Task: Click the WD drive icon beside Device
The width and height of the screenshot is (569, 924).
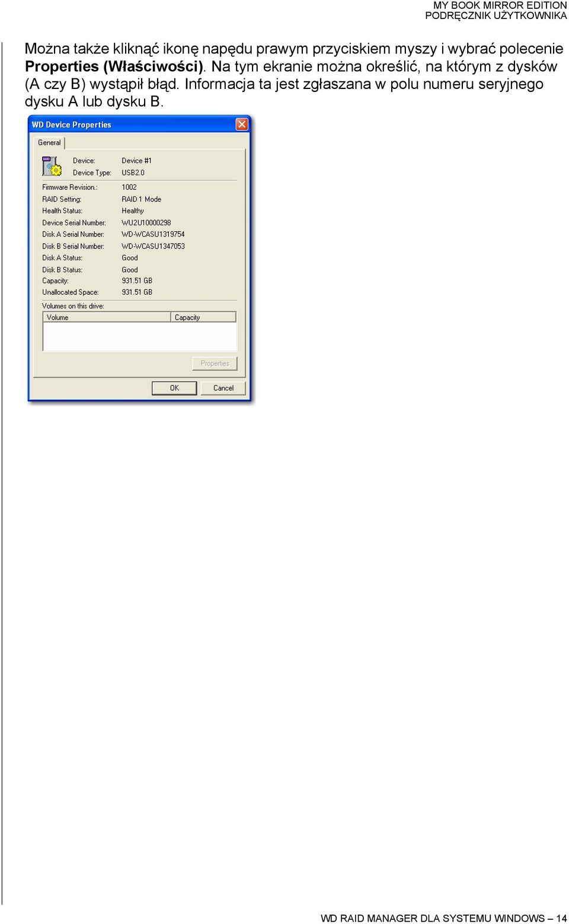Action: (52, 167)
